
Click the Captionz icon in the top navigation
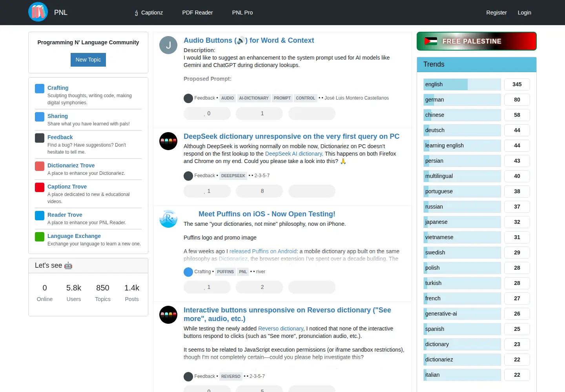(x=136, y=13)
